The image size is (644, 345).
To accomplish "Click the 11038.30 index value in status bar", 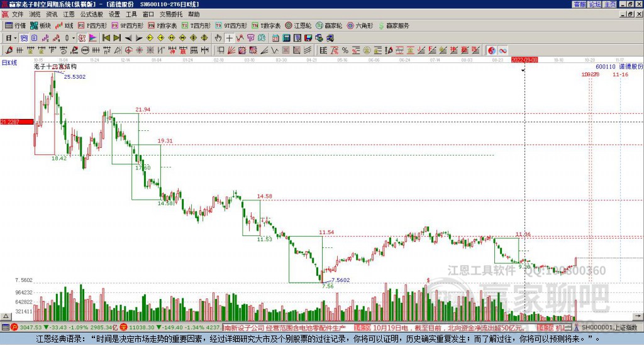I will click(141, 328).
